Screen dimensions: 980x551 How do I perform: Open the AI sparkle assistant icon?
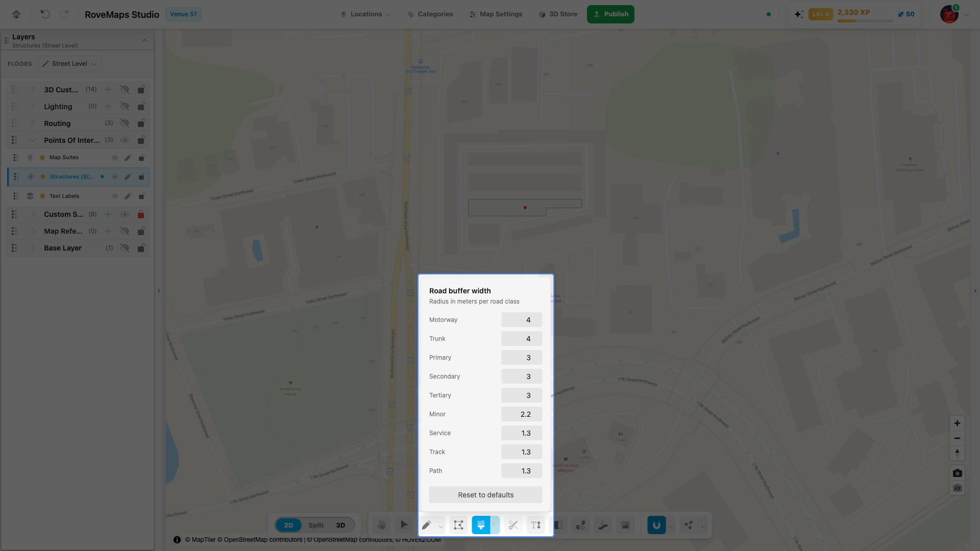point(799,14)
